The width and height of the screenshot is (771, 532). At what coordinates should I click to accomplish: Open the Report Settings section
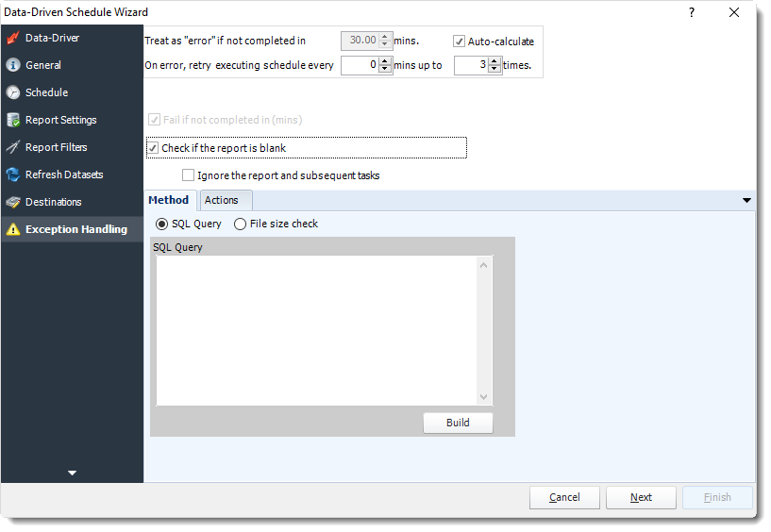coord(73,120)
